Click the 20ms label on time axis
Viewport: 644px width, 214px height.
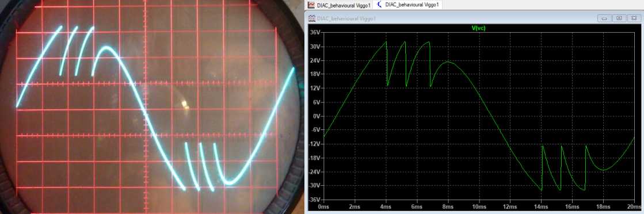[x=634, y=207]
